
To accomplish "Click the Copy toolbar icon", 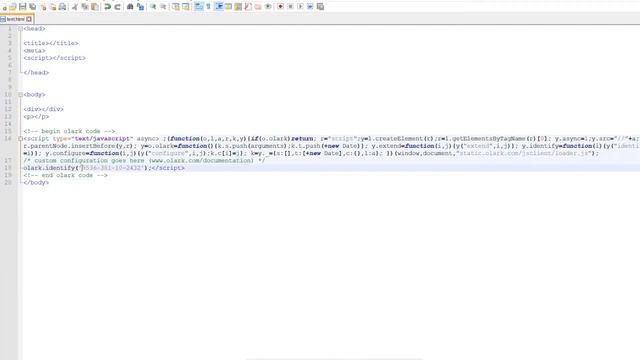I will click(x=85, y=7).
